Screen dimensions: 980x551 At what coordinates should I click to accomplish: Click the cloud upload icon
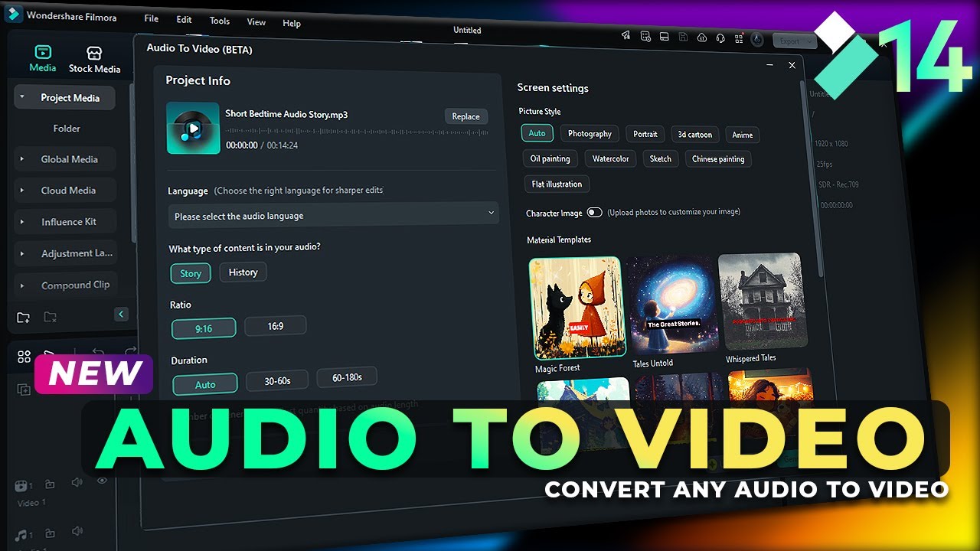point(702,37)
